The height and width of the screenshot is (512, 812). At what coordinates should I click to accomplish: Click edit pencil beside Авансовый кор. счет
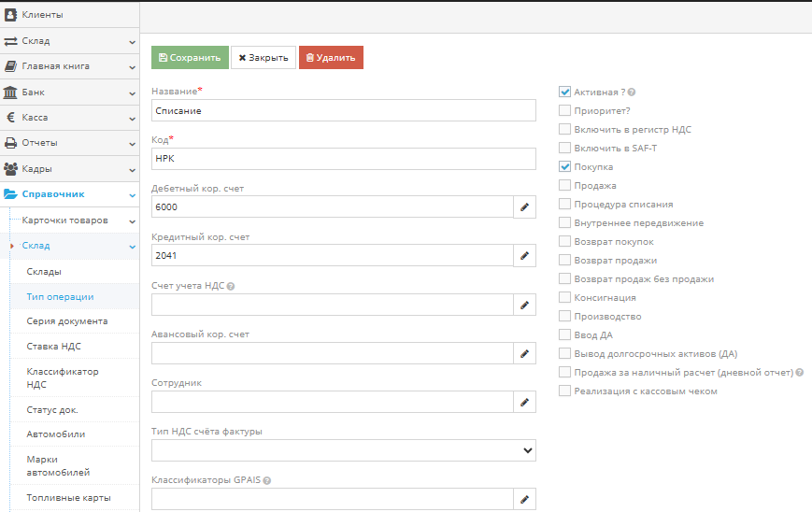pyautogui.click(x=524, y=353)
